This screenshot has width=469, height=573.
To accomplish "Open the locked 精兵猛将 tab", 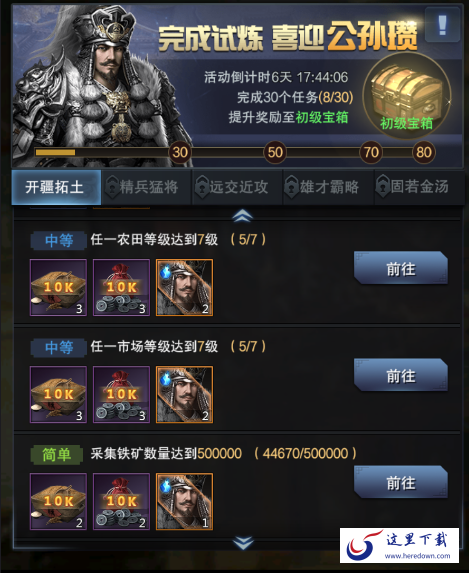I will 147,187.
